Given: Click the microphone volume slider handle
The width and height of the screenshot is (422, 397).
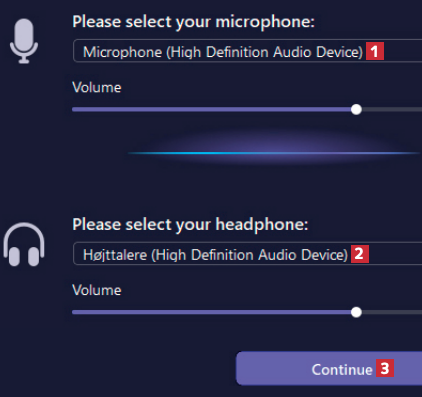Looking at the screenshot, I should (356, 109).
